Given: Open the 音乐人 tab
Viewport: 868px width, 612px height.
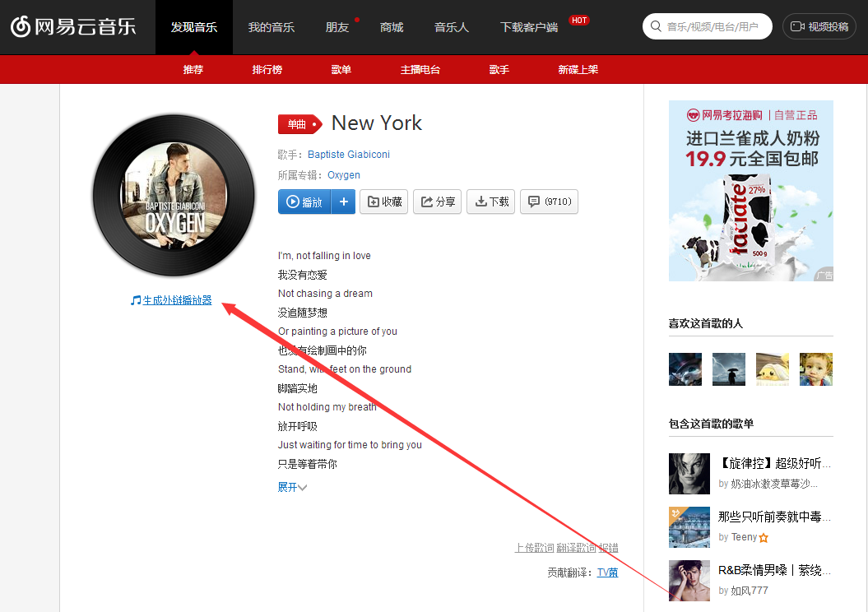Looking at the screenshot, I should pos(451,27).
